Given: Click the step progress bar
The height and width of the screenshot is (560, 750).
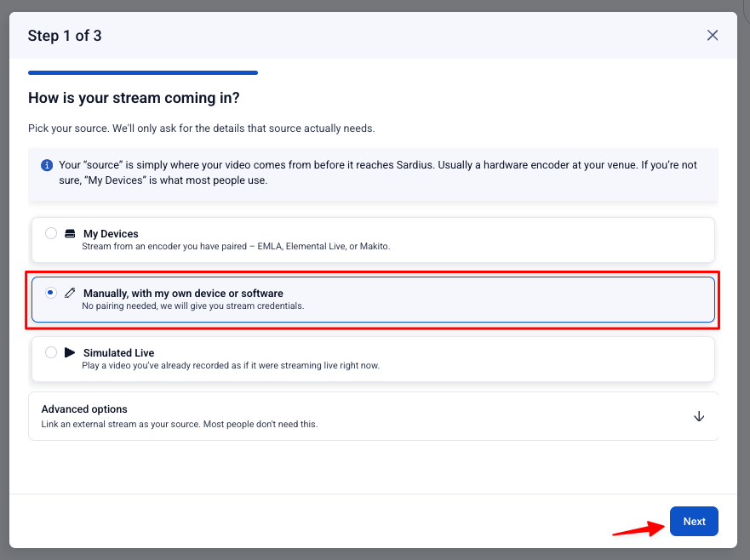Looking at the screenshot, I should coord(143,72).
